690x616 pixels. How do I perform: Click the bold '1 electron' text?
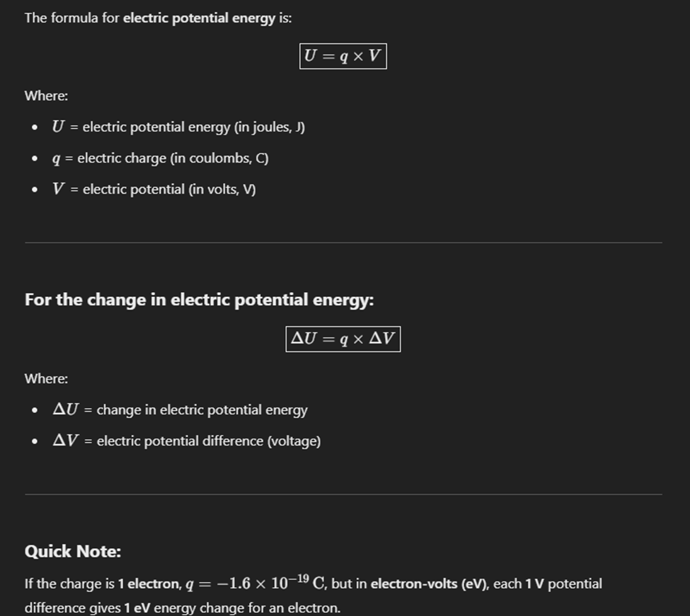[x=149, y=584]
